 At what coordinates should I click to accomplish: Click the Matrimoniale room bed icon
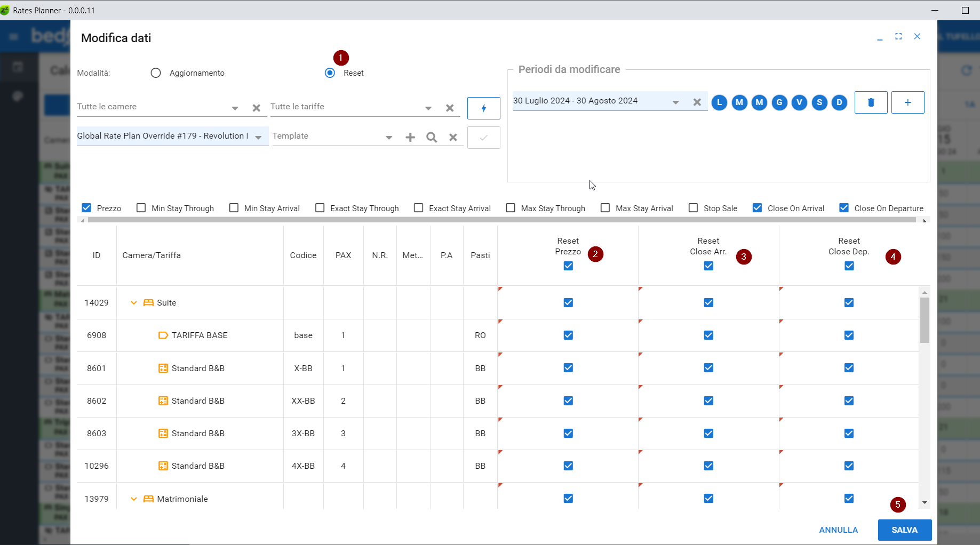(148, 499)
